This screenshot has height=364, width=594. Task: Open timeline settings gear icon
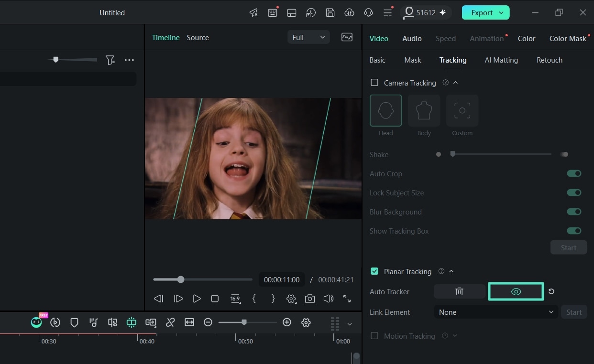pyautogui.click(x=306, y=322)
